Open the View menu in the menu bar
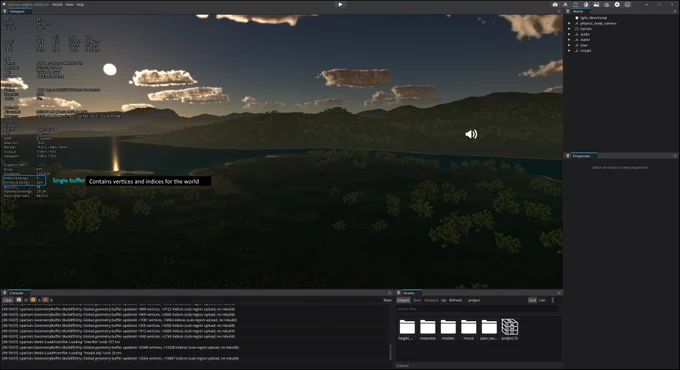This screenshot has height=370, width=680. pyautogui.click(x=69, y=4)
